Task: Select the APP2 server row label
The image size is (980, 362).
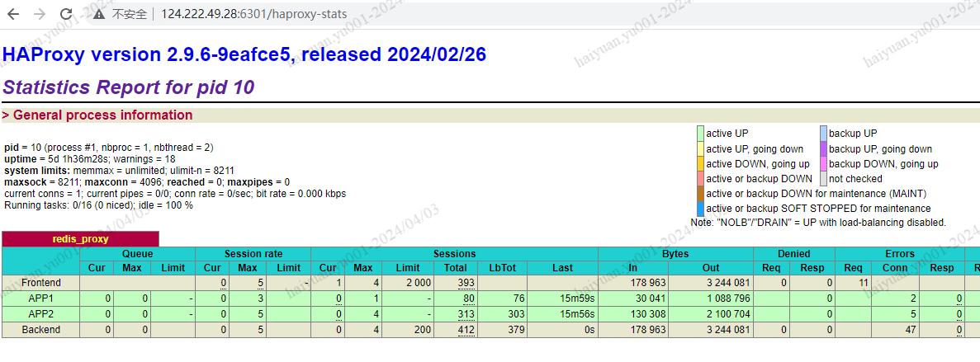Action: click(40, 314)
